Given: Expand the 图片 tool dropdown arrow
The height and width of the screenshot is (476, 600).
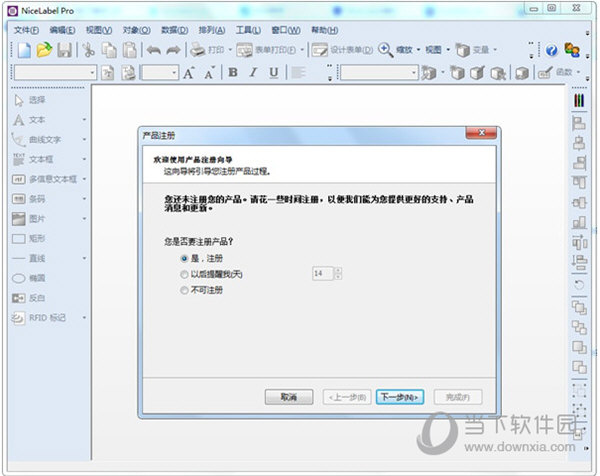Looking at the screenshot, I should pyautogui.click(x=84, y=219).
